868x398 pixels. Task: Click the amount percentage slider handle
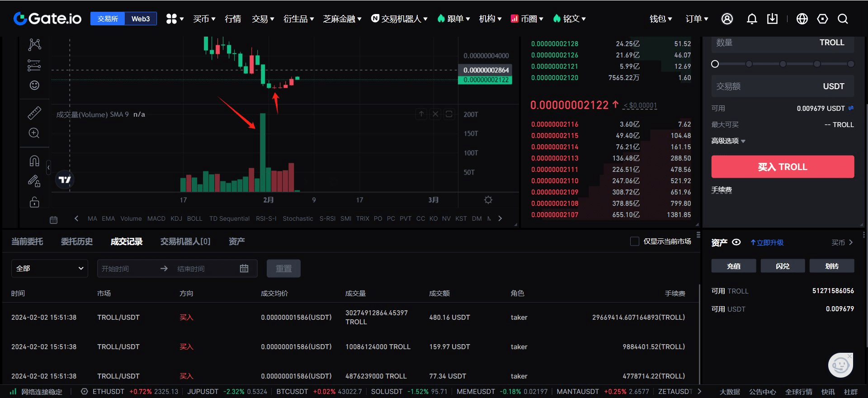(x=715, y=64)
